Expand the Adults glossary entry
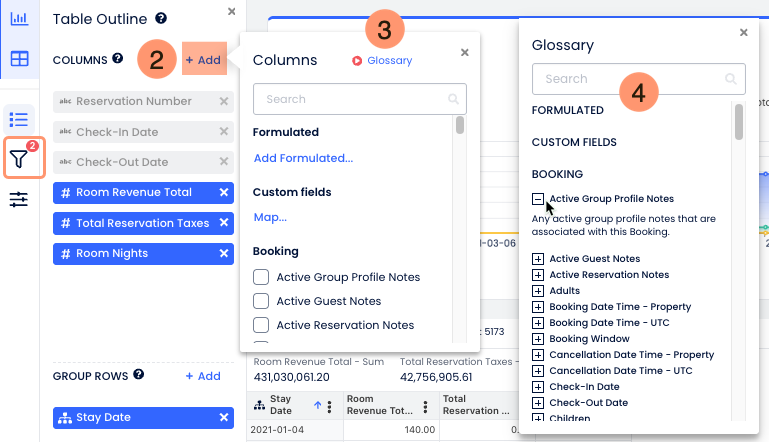The height and width of the screenshot is (442, 769). click(x=538, y=291)
